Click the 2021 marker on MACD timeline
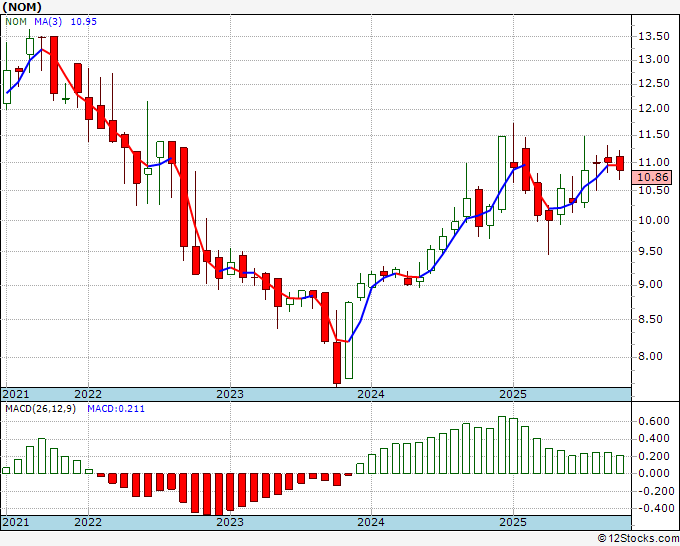The image size is (680, 546). point(16,522)
